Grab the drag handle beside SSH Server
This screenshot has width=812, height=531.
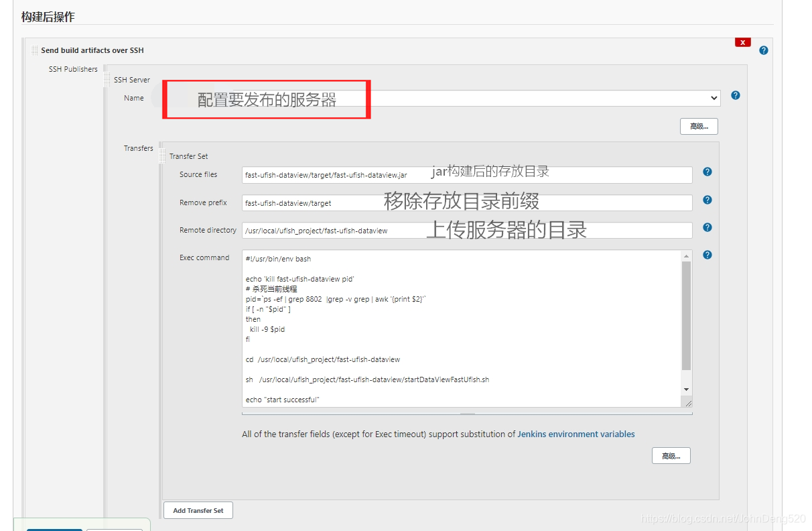coord(107,80)
